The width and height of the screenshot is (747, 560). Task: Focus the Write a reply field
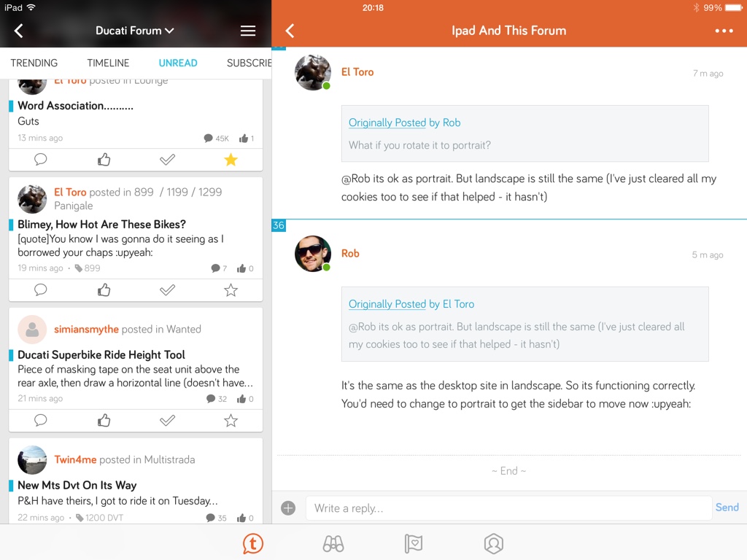coord(508,508)
